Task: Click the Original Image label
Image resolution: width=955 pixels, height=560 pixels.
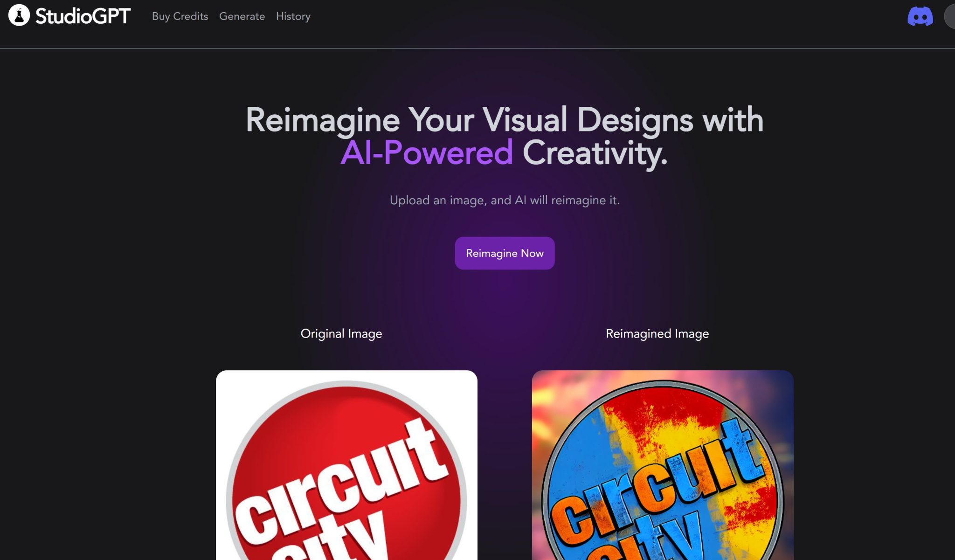Action: point(341,334)
